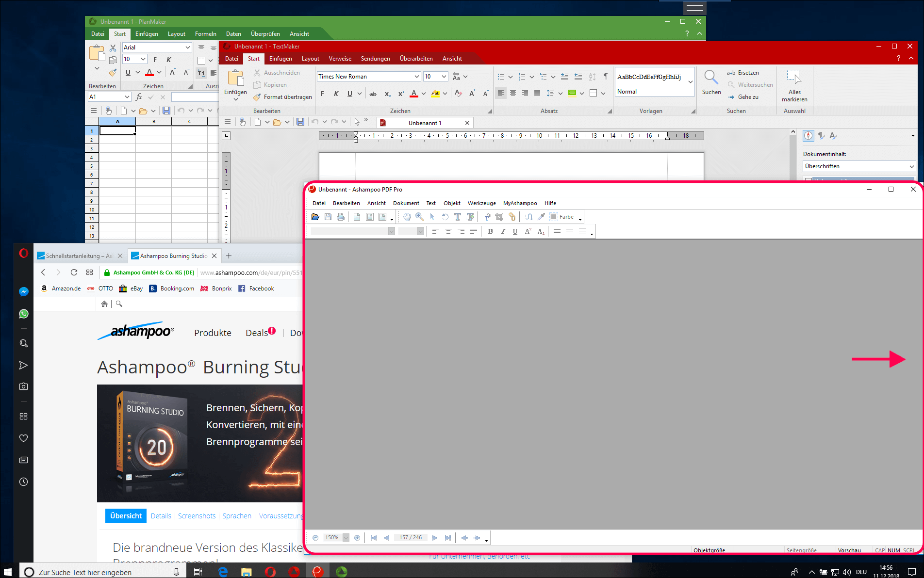Open Arial font dropdown in PlanMaker
The image size is (924, 578).
(187, 47)
